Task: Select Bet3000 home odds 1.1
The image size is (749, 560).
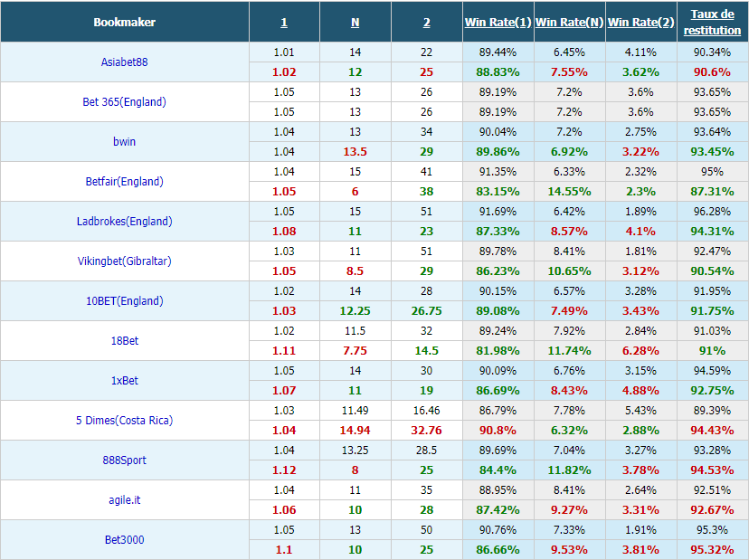Action: tap(284, 550)
